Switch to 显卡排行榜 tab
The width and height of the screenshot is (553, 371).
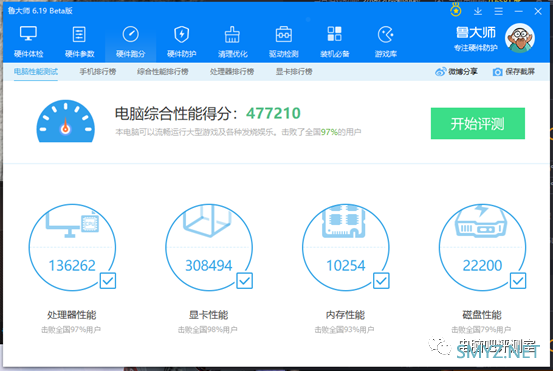[294, 72]
